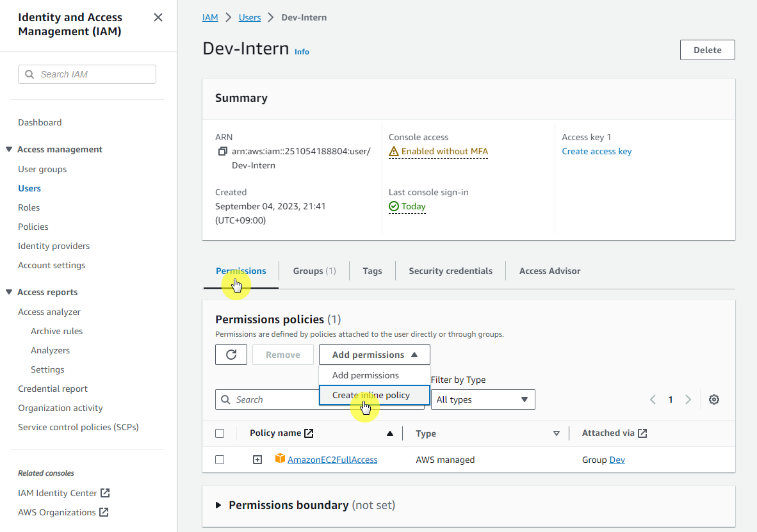Open Organization activity in the sidebar
This screenshot has height=532, width=757.
[60, 408]
